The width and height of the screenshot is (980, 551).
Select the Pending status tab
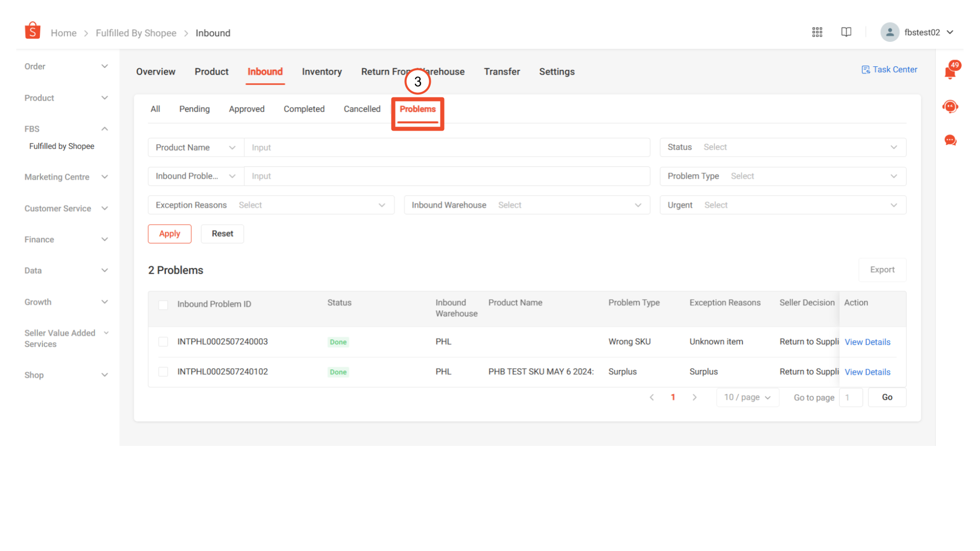coord(194,109)
